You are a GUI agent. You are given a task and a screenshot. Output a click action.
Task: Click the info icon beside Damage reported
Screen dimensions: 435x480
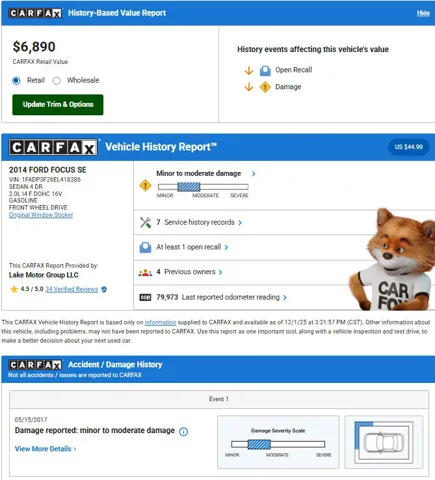click(x=184, y=432)
